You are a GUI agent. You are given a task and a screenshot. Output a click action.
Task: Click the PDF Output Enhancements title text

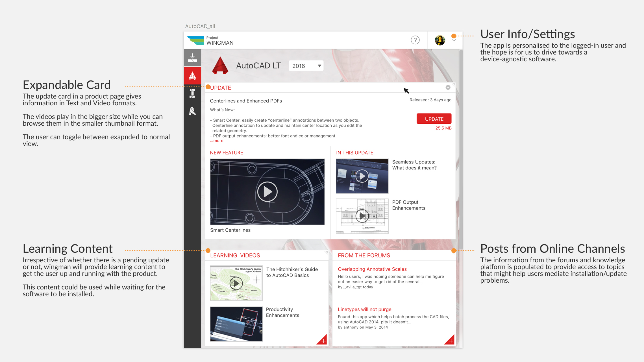pyautogui.click(x=408, y=205)
